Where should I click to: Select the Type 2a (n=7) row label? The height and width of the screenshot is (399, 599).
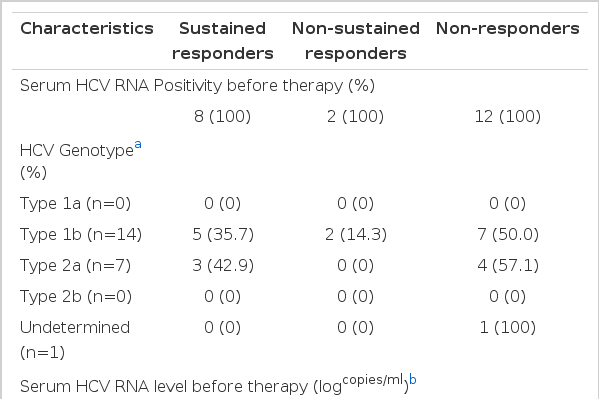(x=75, y=265)
